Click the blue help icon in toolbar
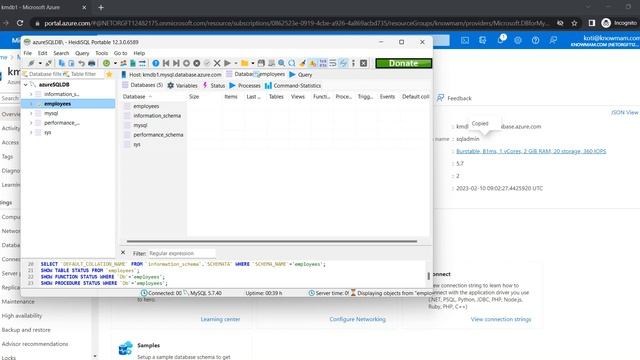Viewport: 640px width, 360px height. point(156,63)
